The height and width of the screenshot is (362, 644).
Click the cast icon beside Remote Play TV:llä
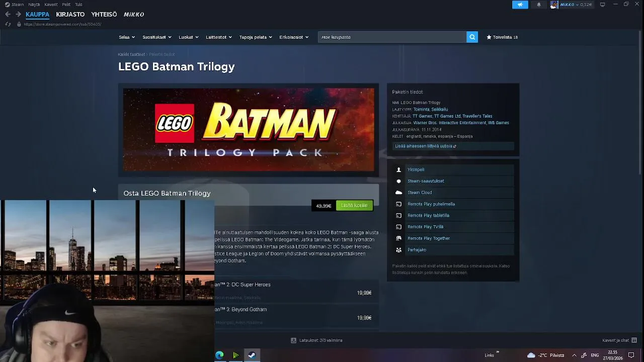click(398, 227)
